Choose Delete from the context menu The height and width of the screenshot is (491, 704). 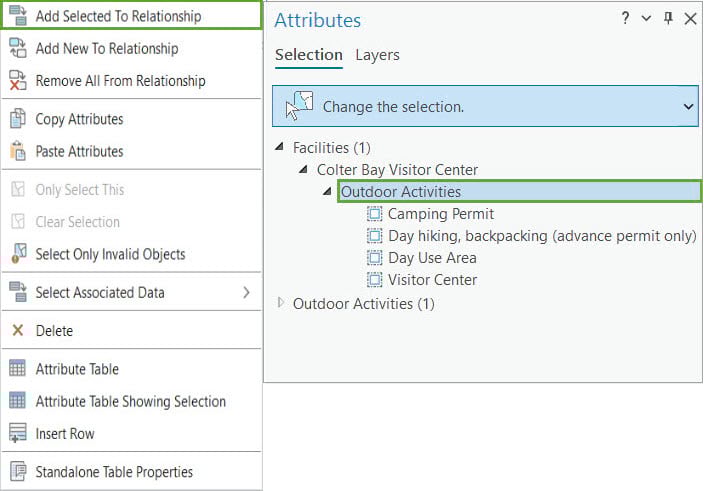click(x=131, y=330)
